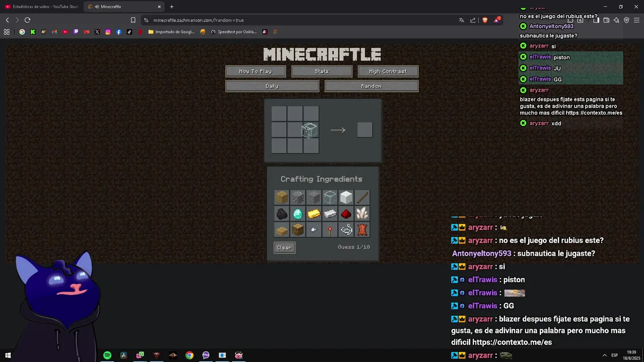Open the browser main menu
The image size is (644, 362).
click(x=636, y=20)
